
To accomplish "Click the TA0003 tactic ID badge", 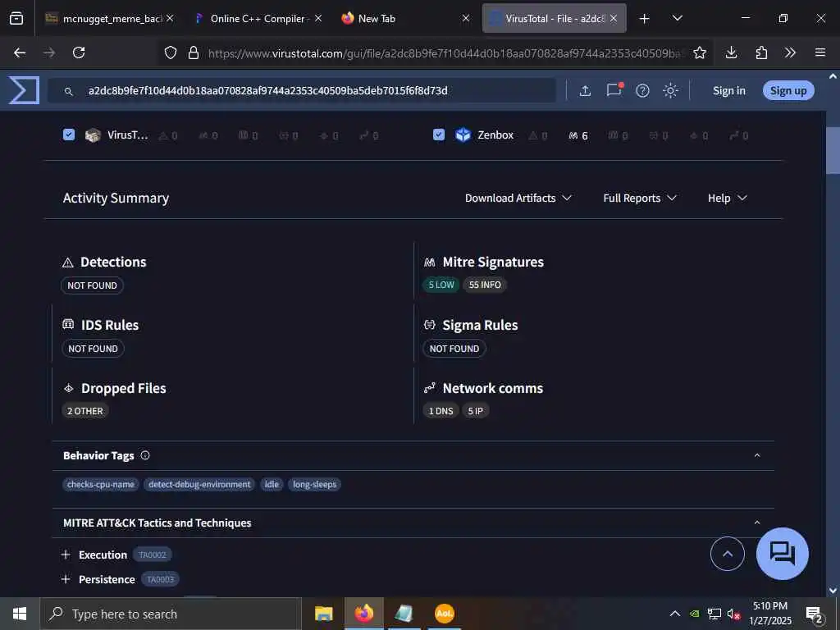I will pos(160,579).
